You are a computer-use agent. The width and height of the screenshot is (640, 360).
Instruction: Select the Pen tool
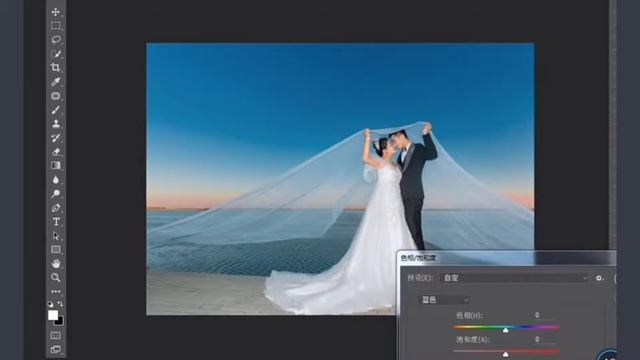(x=56, y=208)
